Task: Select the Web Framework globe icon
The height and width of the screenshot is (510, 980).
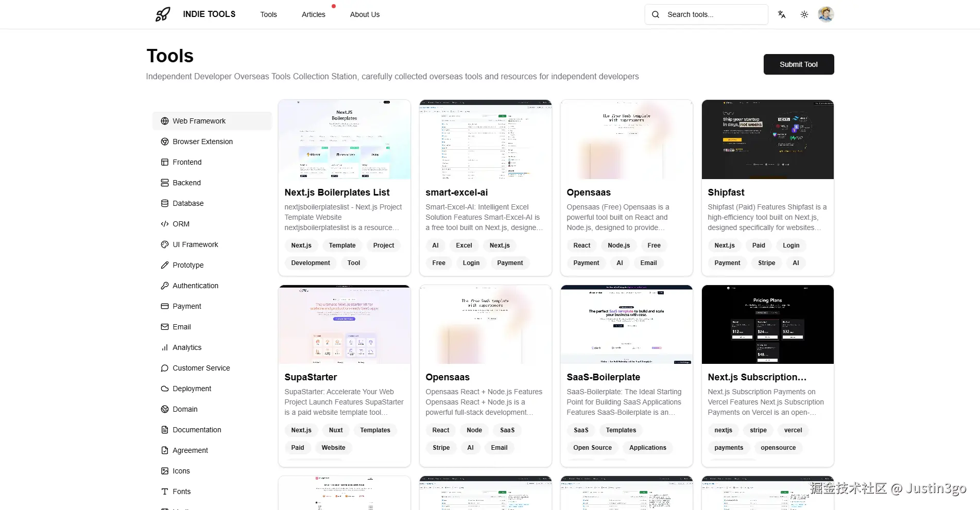Action: tap(165, 121)
